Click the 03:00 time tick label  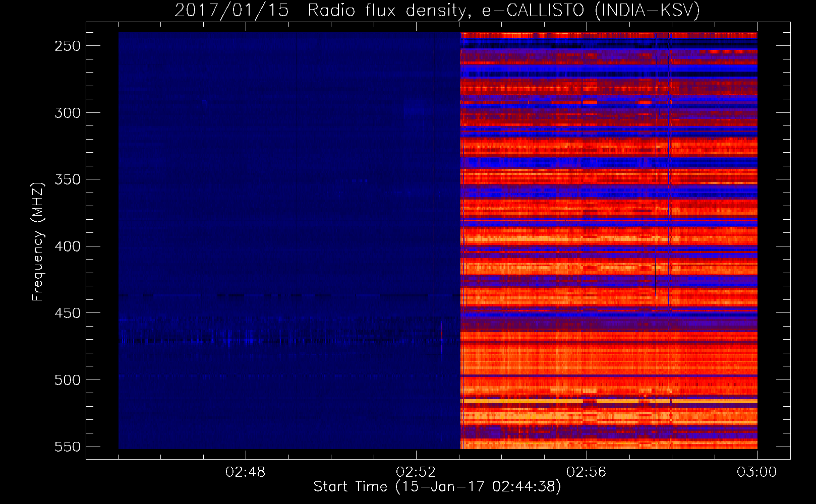coord(757,472)
